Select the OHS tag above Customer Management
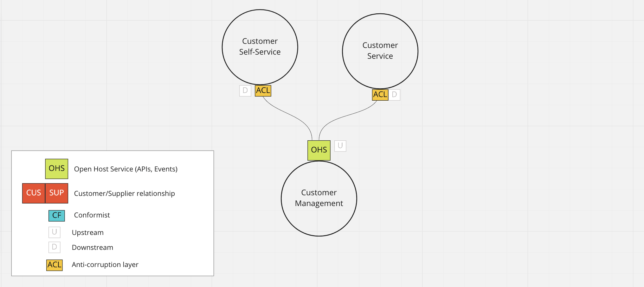The width and height of the screenshot is (644, 287). pyautogui.click(x=319, y=150)
